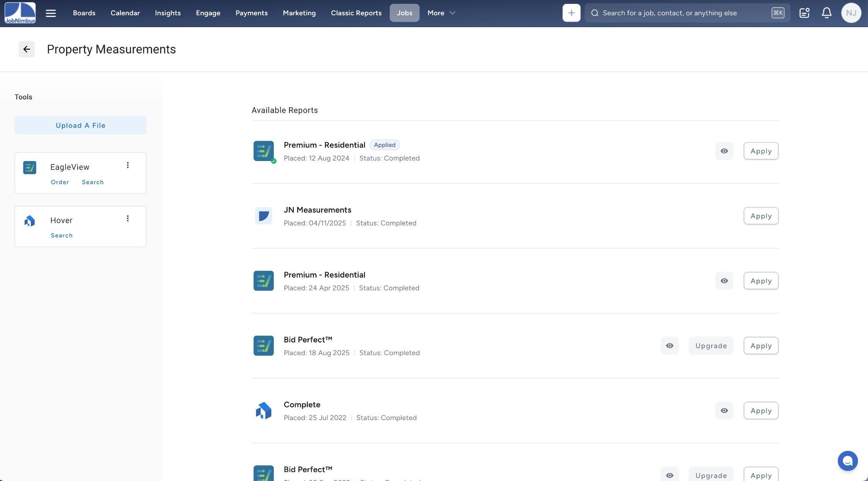Preview the applied Premium - Residential report
This screenshot has height=481, width=868.
click(x=724, y=151)
